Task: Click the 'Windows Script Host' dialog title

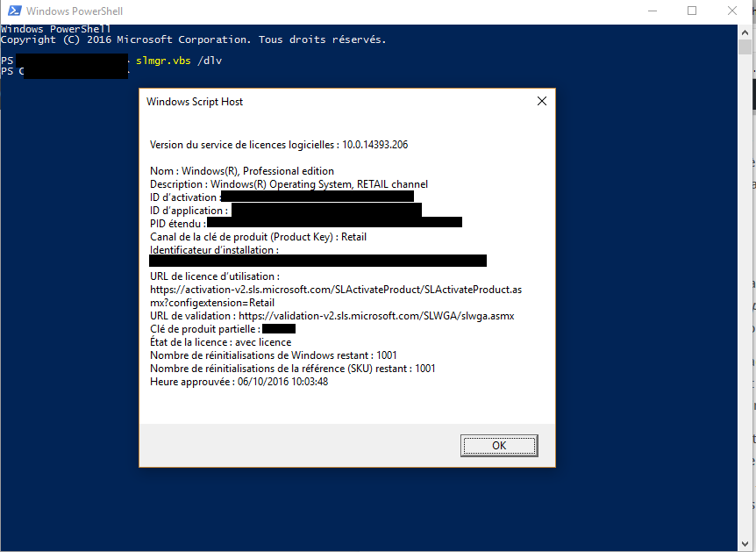Action: 195,102
